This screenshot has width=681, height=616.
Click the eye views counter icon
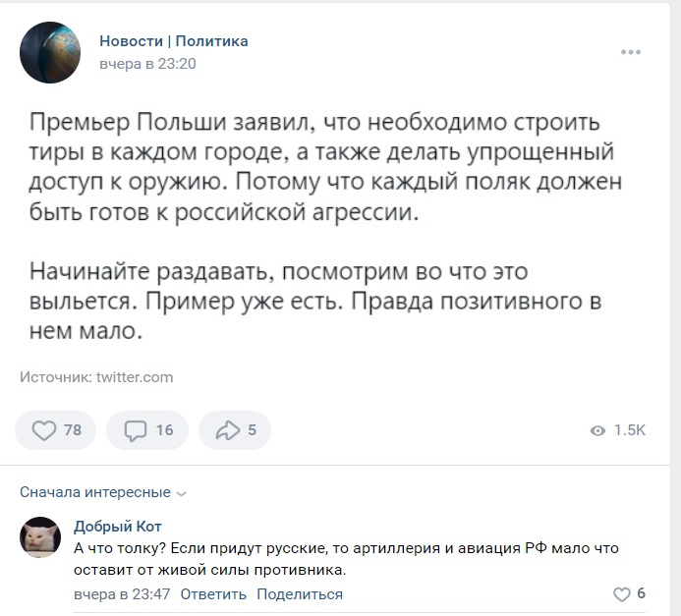597,430
